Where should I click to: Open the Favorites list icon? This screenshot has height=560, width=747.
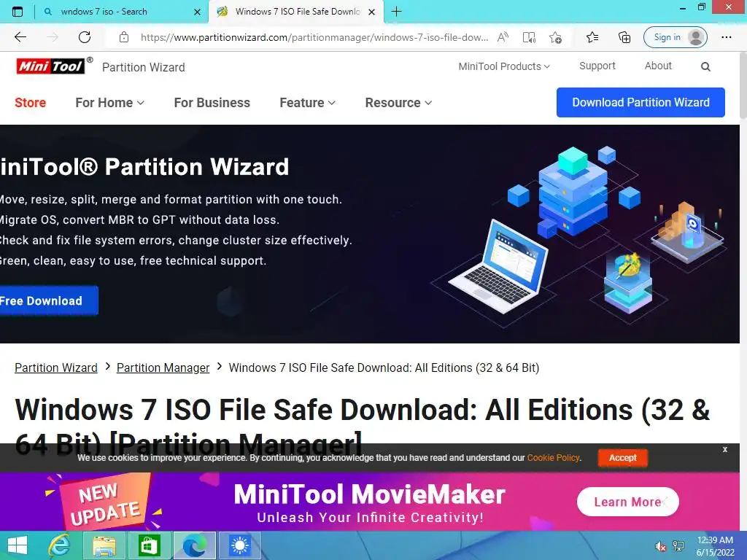592,37
